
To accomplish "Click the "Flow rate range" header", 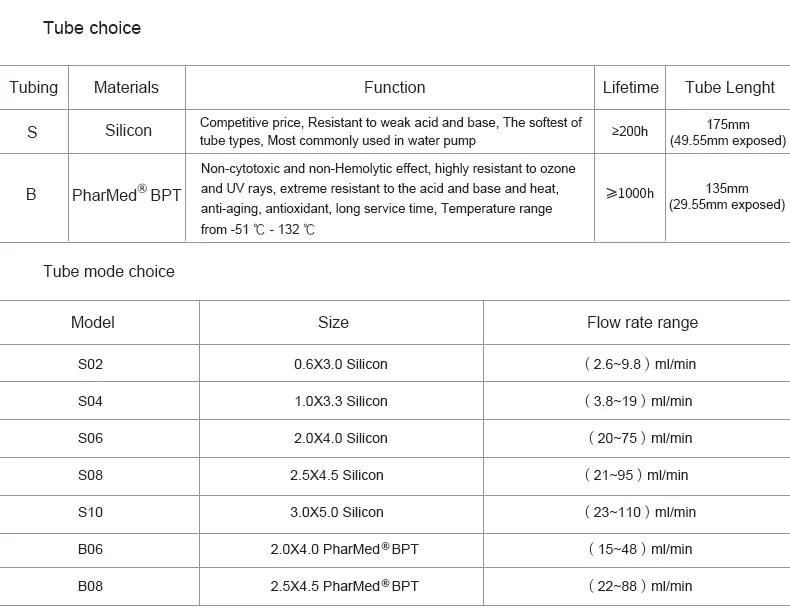I will pos(642,322).
